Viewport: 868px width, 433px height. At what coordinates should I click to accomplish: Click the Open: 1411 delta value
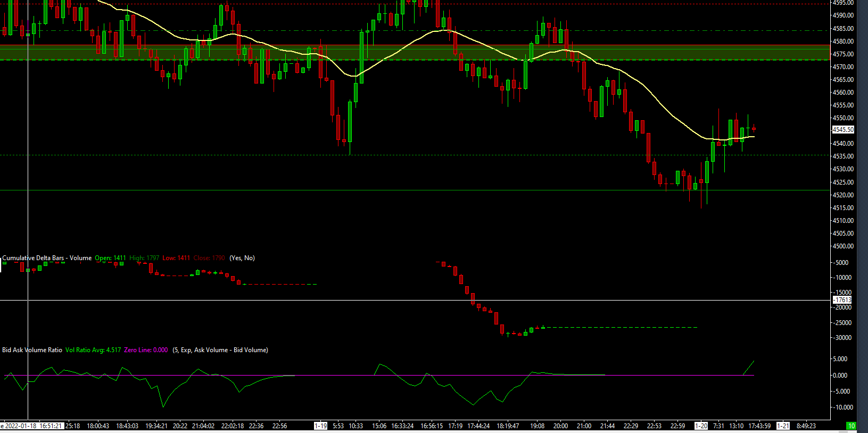pyautogui.click(x=111, y=258)
